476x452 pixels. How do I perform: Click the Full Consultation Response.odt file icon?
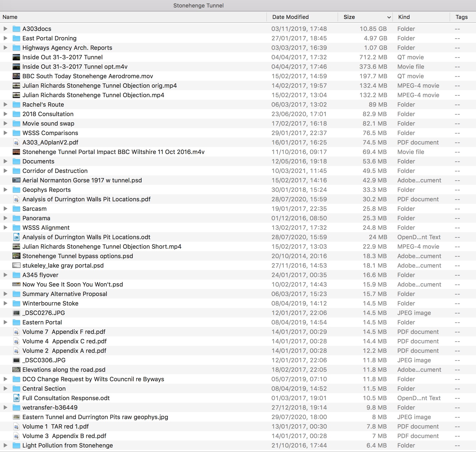pyautogui.click(x=16, y=398)
